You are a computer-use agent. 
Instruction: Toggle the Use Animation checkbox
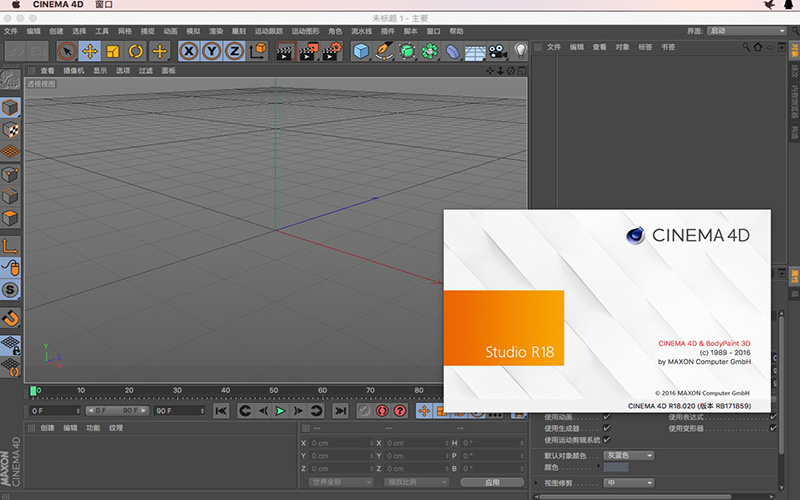point(607,417)
